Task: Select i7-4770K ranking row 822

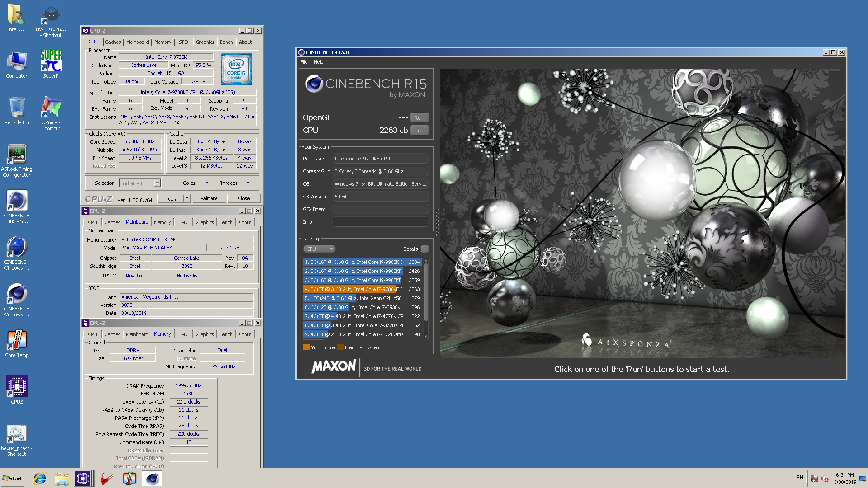Action: tap(363, 316)
